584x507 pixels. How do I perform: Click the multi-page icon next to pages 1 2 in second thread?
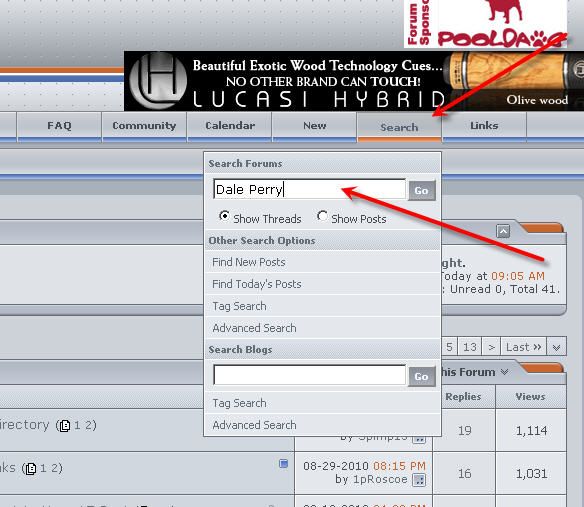tap(31, 468)
